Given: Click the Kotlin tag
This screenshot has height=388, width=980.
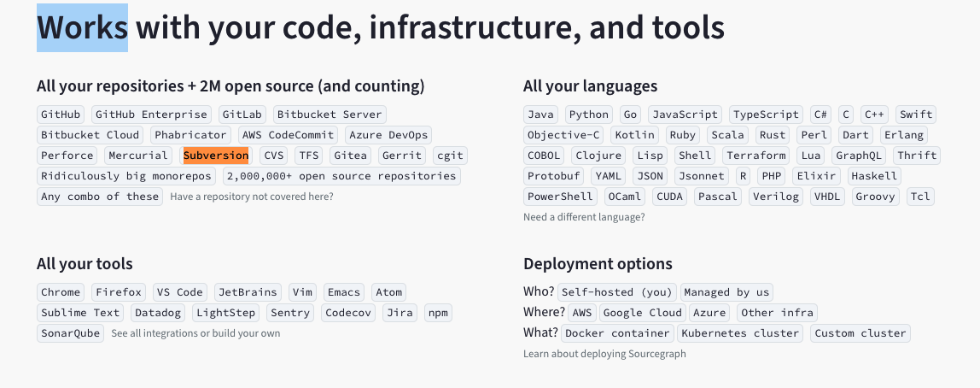Looking at the screenshot, I should pos(634,134).
